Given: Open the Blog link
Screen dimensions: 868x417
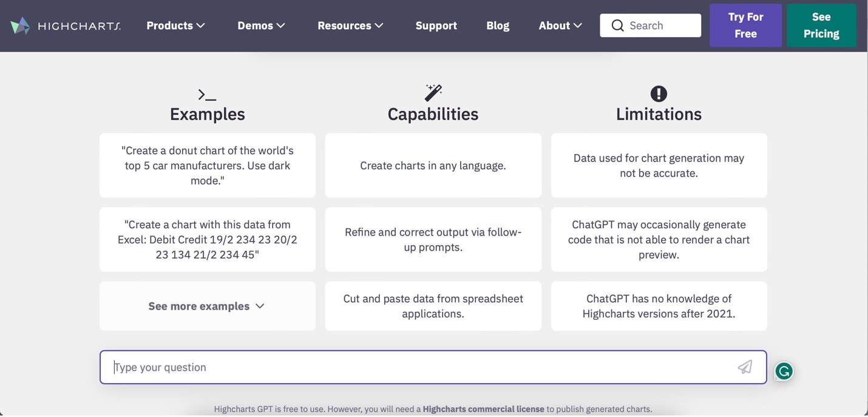Looking at the screenshot, I should coord(498,25).
